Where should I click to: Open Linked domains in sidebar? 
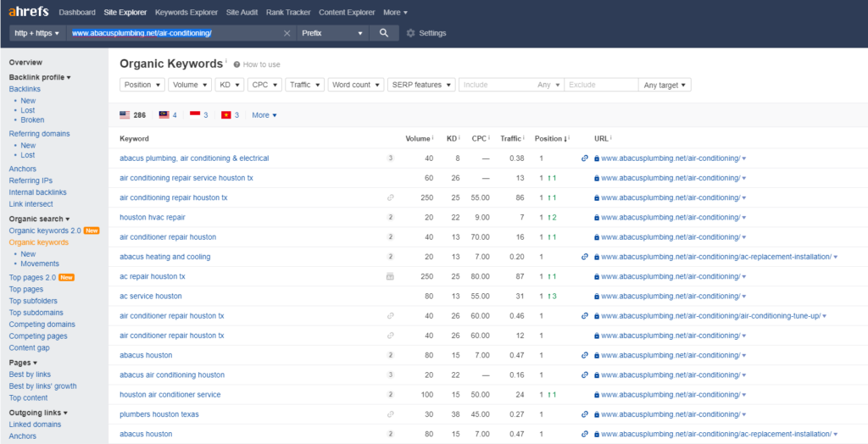[x=35, y=425]
